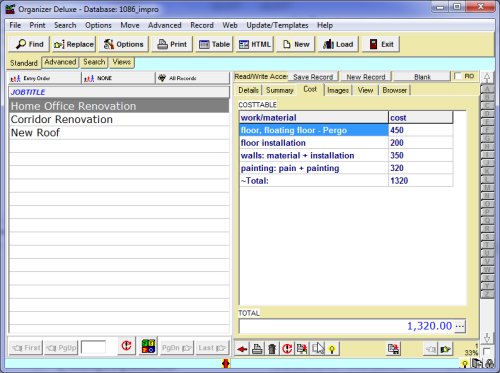The height and width of the screenshot is (373, 500).
Task: Click the page number input box
Action: tap(93, 347)
